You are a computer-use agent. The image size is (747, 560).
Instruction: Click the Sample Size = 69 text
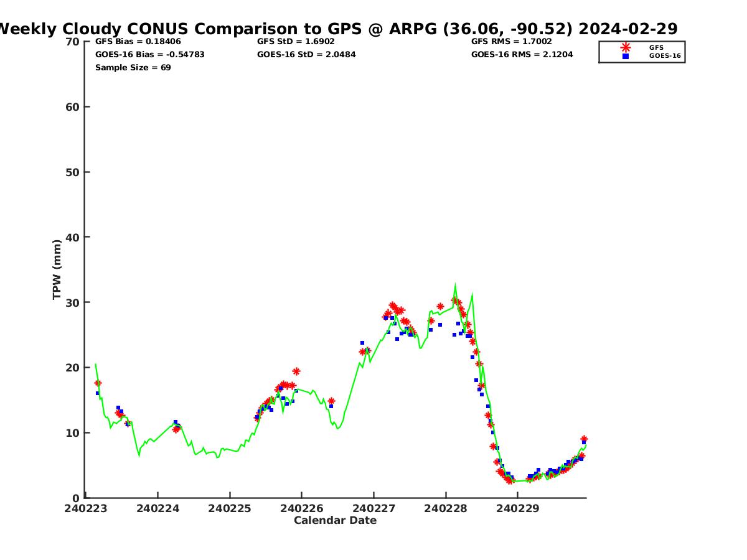pos(133,68)
